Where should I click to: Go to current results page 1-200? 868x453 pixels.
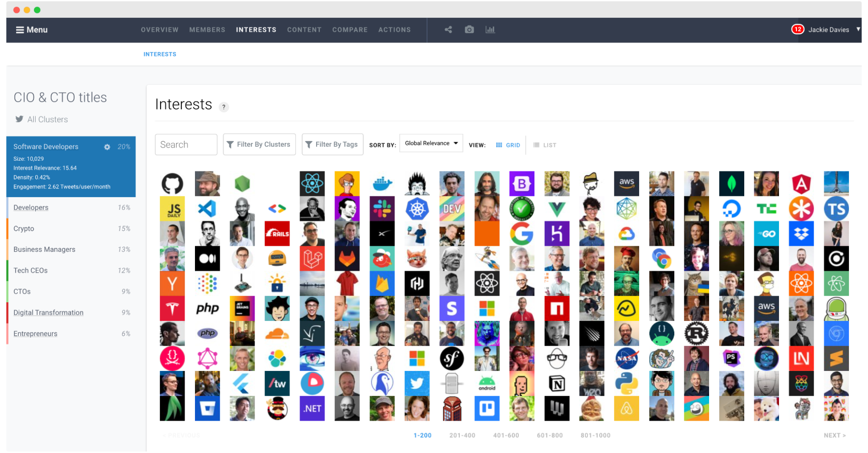pos(422,436)
